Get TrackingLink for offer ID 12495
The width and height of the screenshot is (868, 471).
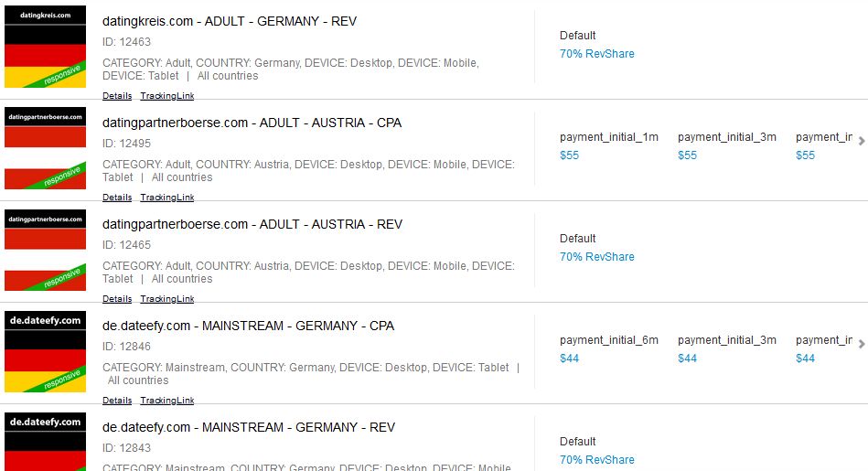pyautogui.click(x=166, y=198)
